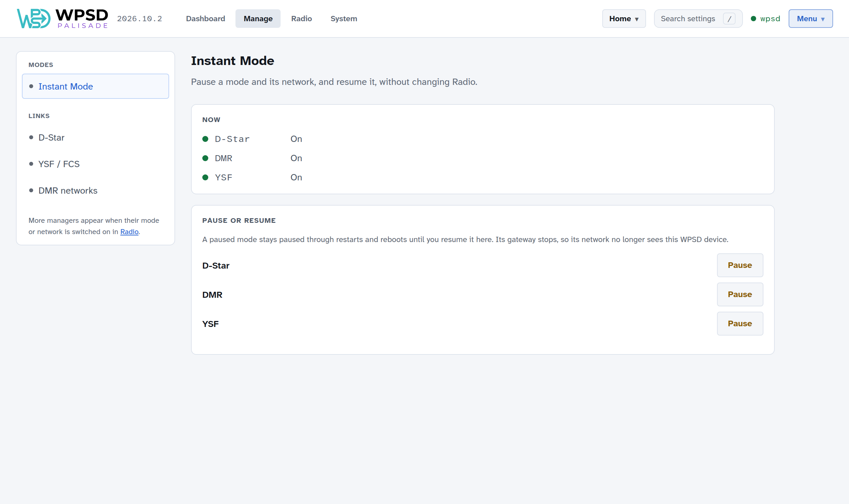Open the Menu dropdown
The image size is (849, 504).
point(811,19)
